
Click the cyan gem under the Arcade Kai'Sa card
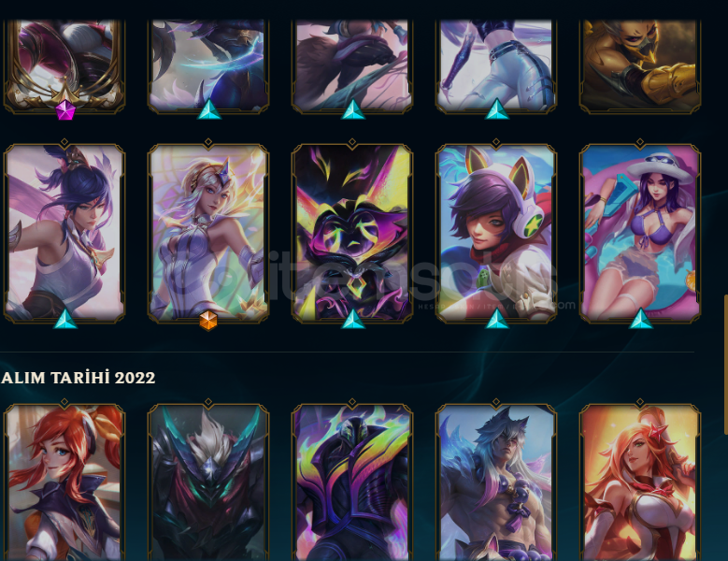point(497,319)
